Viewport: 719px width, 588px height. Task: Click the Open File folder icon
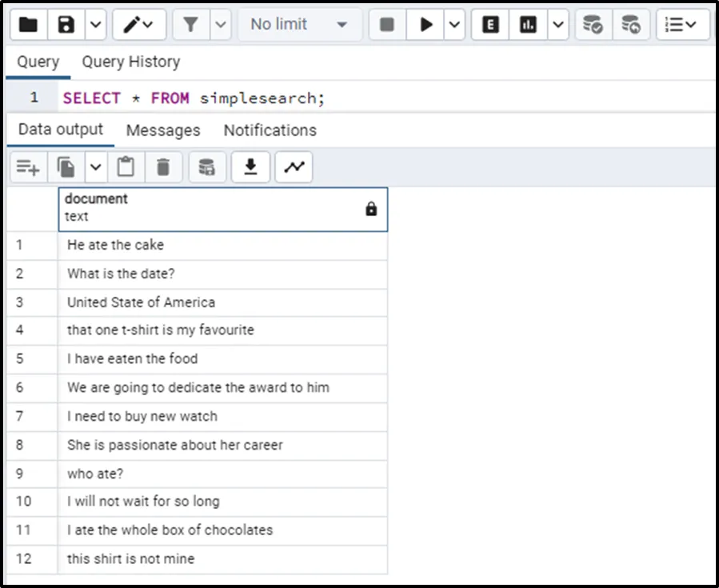(29, 25)
